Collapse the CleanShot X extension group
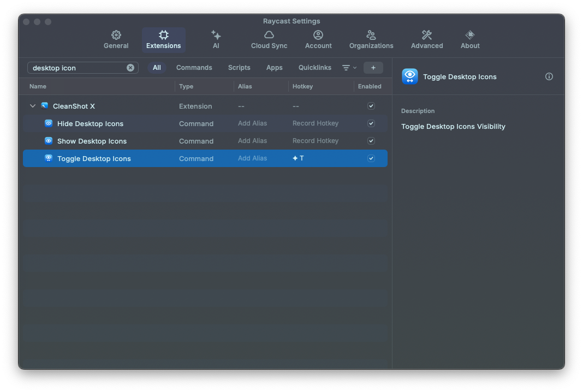 click(33, 106)
